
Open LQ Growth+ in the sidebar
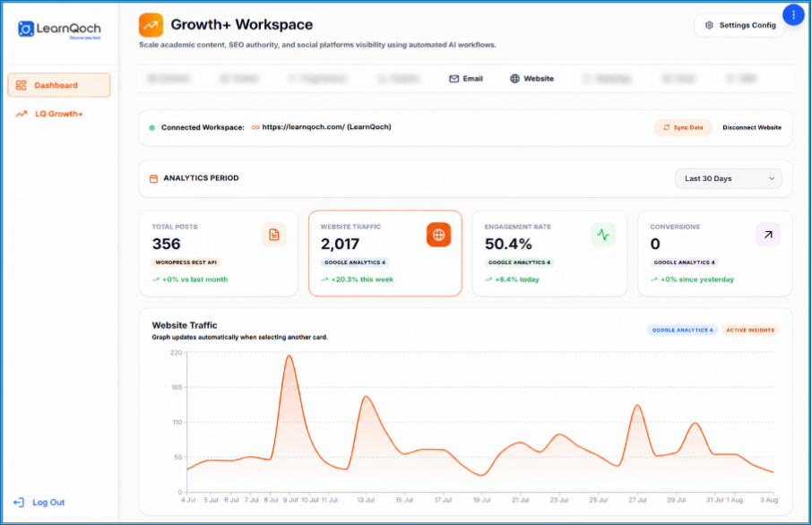(x=59, y=114)
